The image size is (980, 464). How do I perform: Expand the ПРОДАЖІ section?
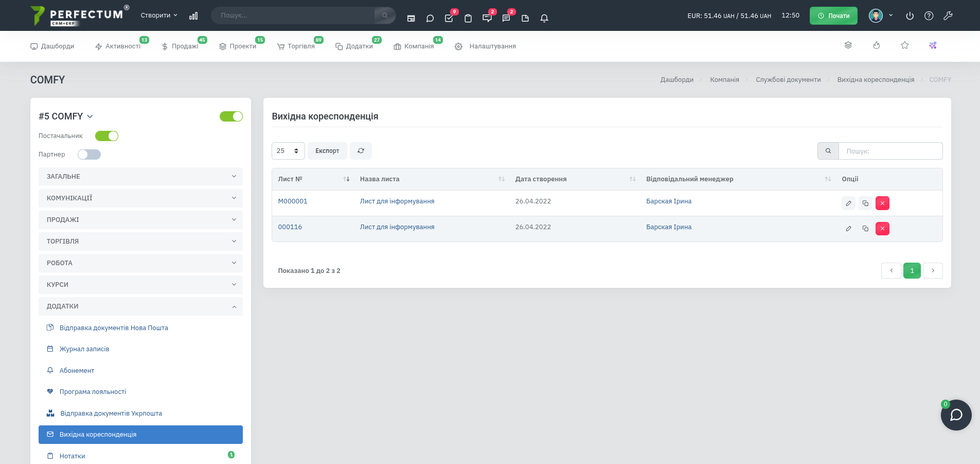140,220
